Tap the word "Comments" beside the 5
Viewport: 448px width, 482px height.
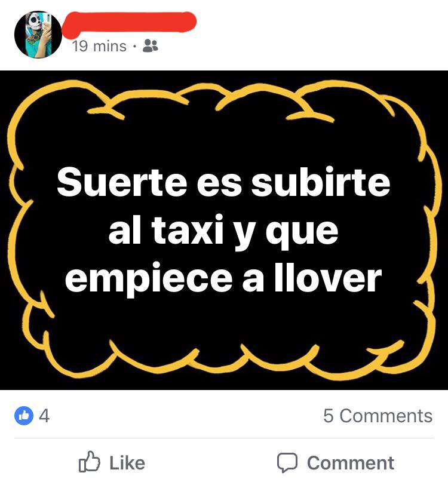386,416
